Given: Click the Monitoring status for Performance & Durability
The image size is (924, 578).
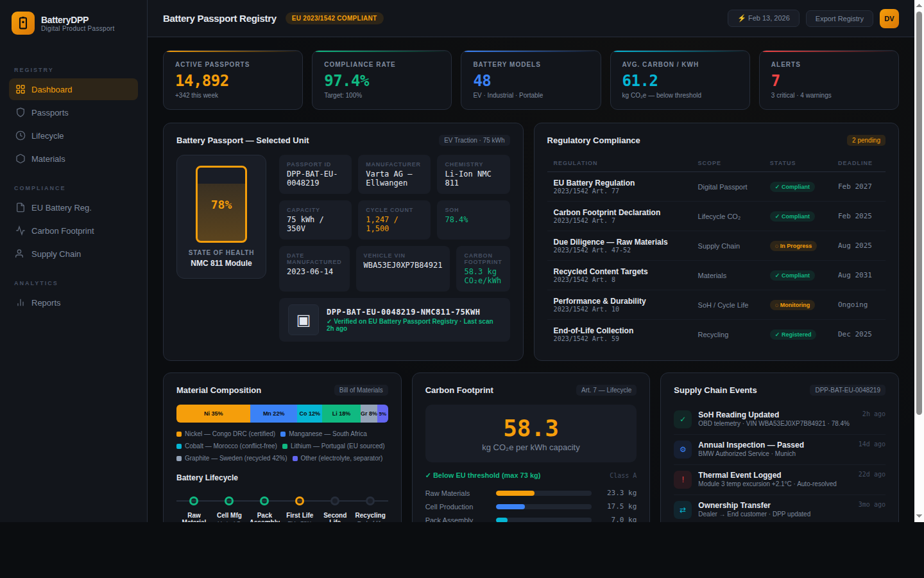Looking at the screenshot, I should tap(792, 305).
